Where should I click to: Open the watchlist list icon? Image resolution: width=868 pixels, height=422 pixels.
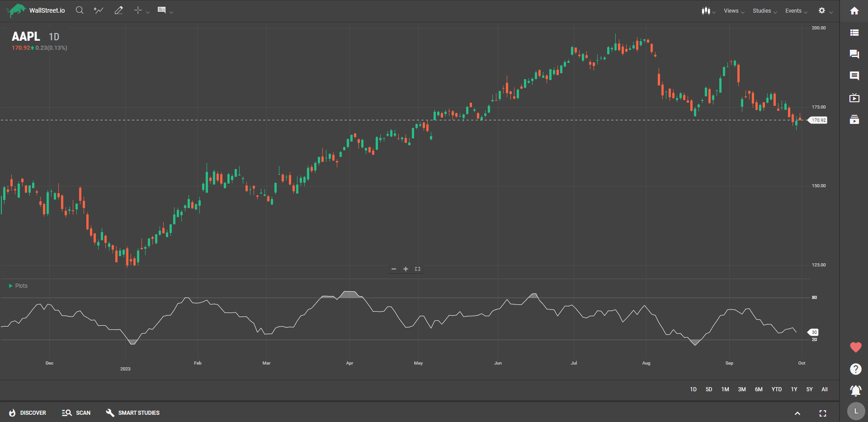(854, 33)
